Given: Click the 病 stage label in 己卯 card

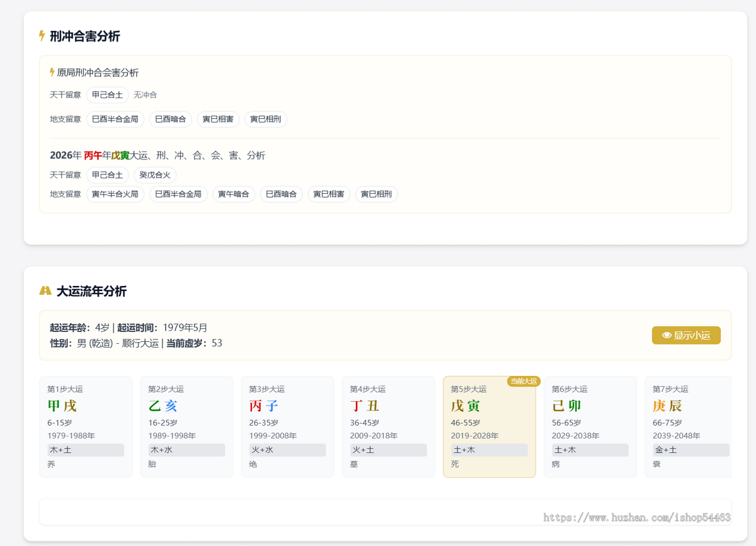Looking at the screenshot, I should click(x=556, y=464).
